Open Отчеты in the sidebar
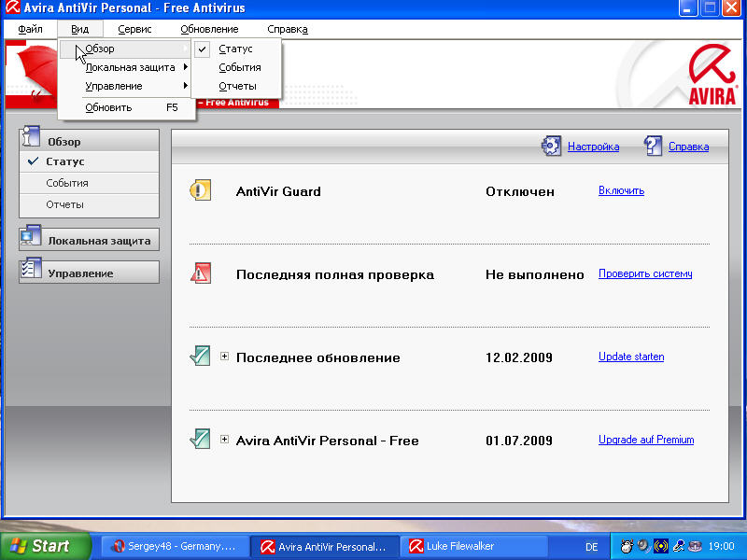This screenshot has width=747, height=560. tap(89, 204)
